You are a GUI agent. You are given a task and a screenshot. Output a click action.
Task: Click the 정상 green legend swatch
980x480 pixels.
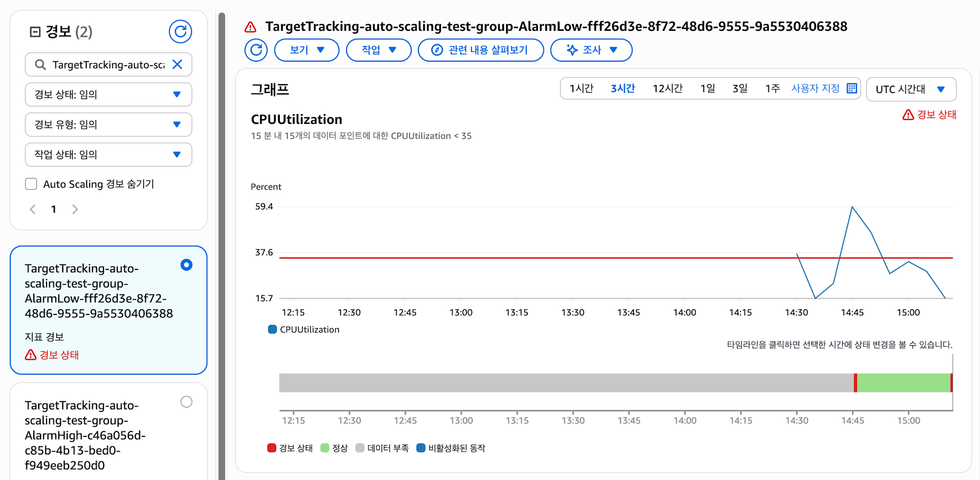325,448
